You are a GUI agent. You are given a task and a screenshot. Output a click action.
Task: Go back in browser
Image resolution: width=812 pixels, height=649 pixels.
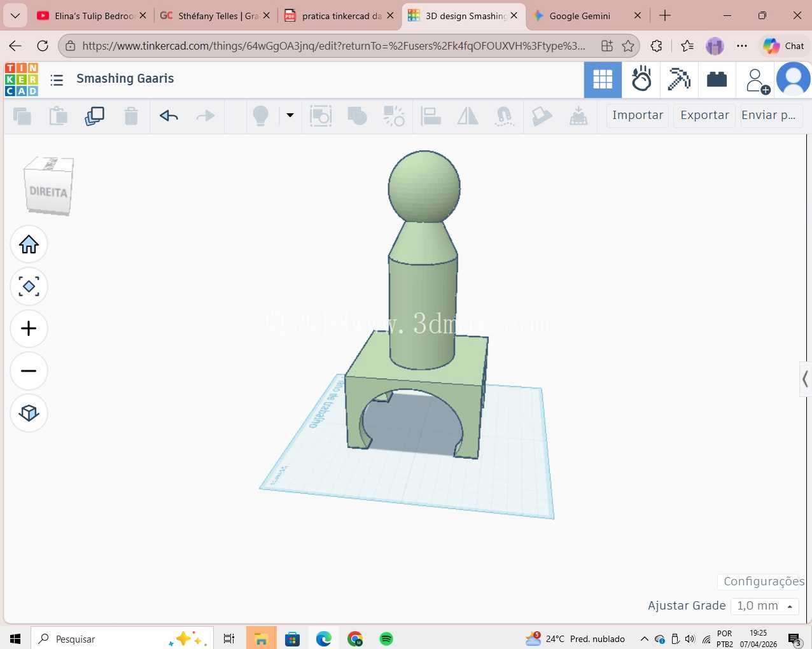pos(15,46)
